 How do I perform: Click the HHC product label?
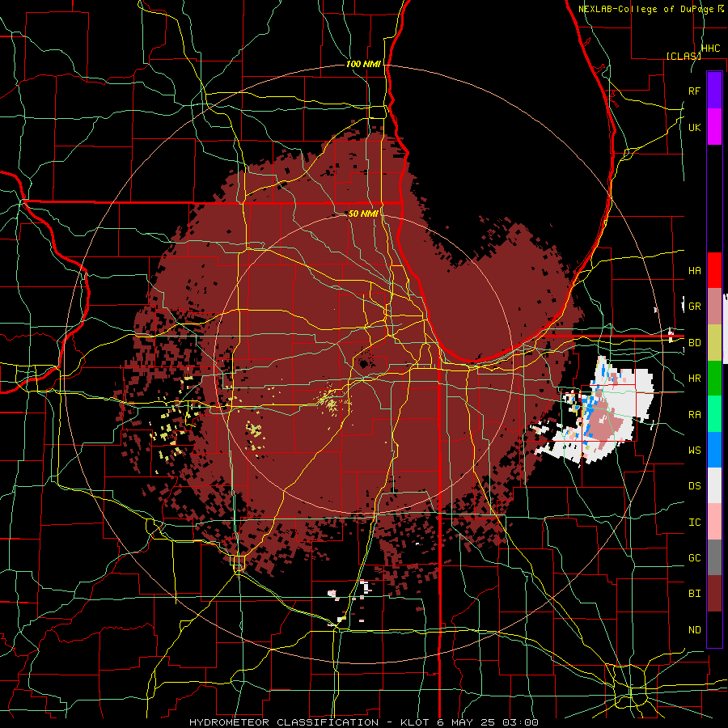click(x=710, y=49)
